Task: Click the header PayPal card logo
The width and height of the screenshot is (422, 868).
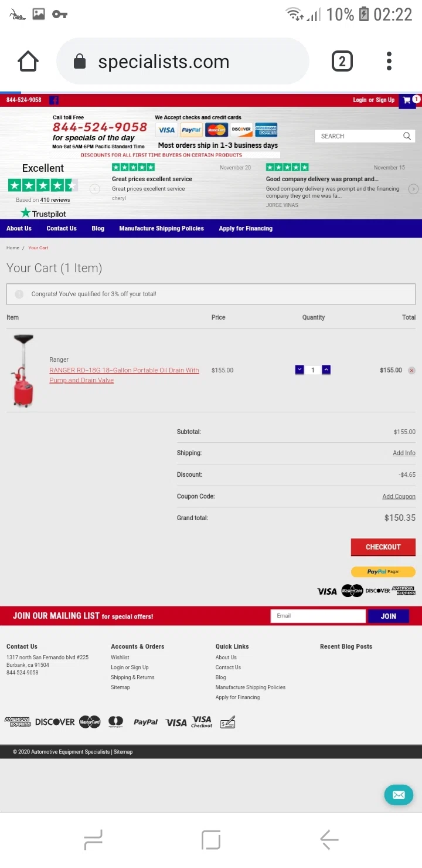Action: [x=191, y=130]
